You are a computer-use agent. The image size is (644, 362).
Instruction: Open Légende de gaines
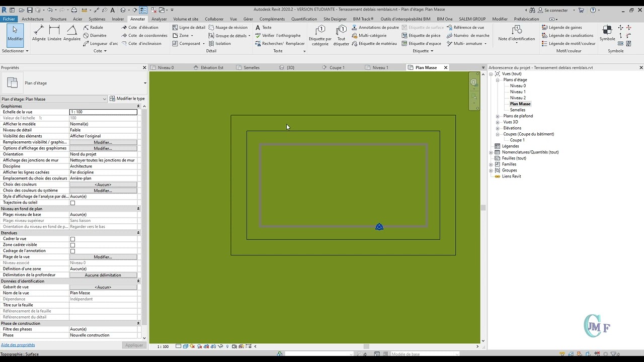click(562, 28)
